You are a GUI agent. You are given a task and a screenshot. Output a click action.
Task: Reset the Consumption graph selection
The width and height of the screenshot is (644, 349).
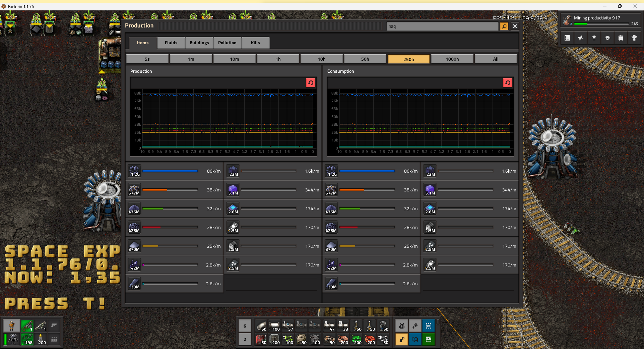[508, 83]
